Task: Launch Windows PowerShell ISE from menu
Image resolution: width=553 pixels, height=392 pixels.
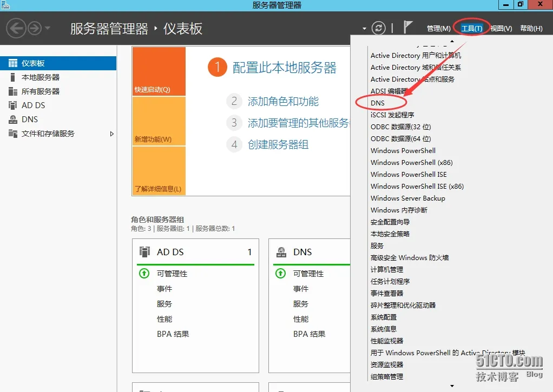Action: (409, 175)
